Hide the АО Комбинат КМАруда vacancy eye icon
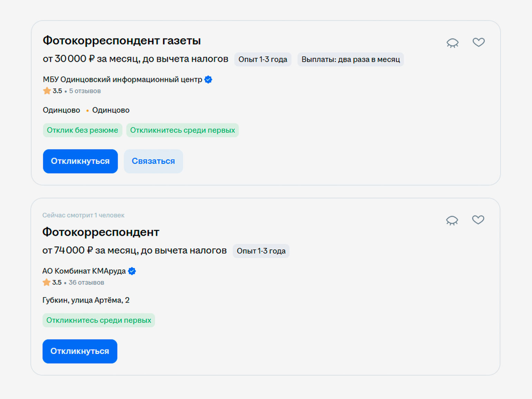This screenshot has width=532, height=399. (x=452, y=220)
